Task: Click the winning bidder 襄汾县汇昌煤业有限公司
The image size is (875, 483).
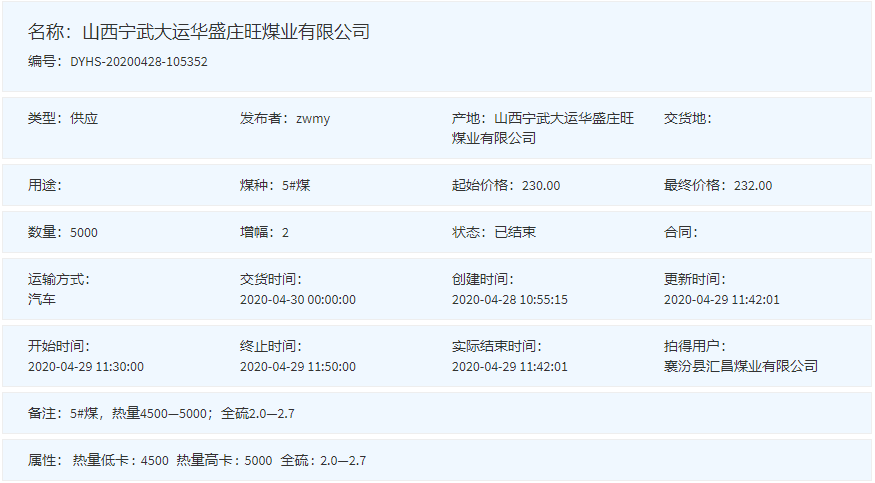Action: point(741,366)
